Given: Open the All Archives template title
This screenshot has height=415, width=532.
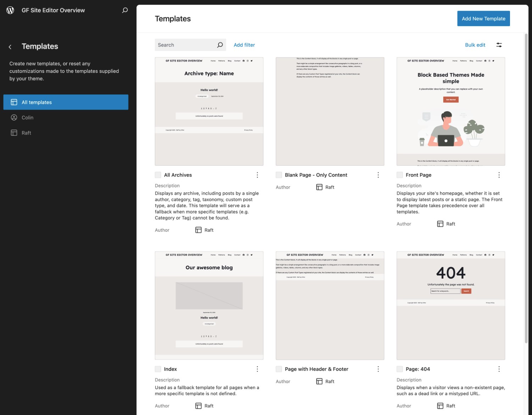Looking at the screenshot, I should 178,175.
